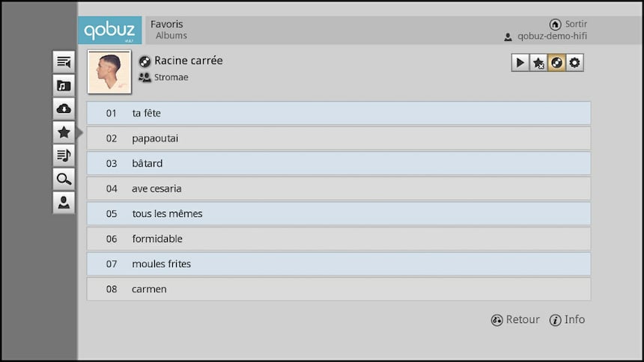644x362 pixels.
Task: Open album settings gear button
Action: (574, 63)
